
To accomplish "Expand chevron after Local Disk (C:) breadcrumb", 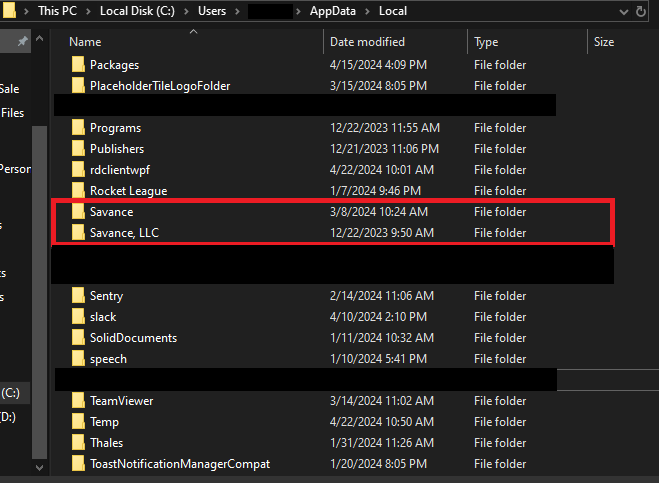I will point(186,11).
